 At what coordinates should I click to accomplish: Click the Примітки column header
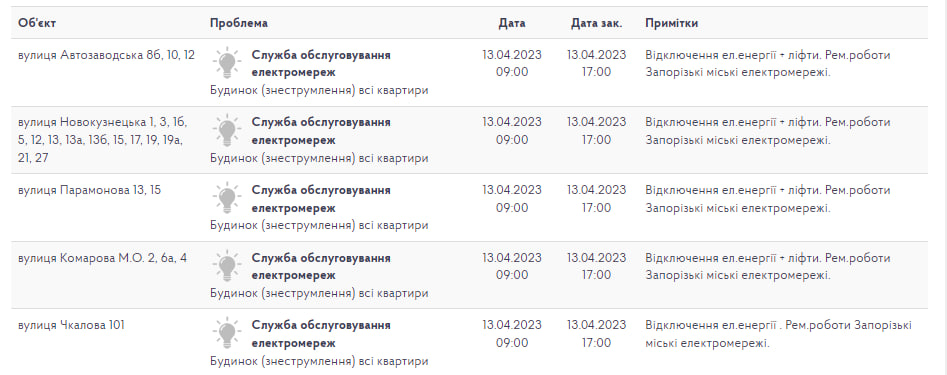[x=672, y=23]
